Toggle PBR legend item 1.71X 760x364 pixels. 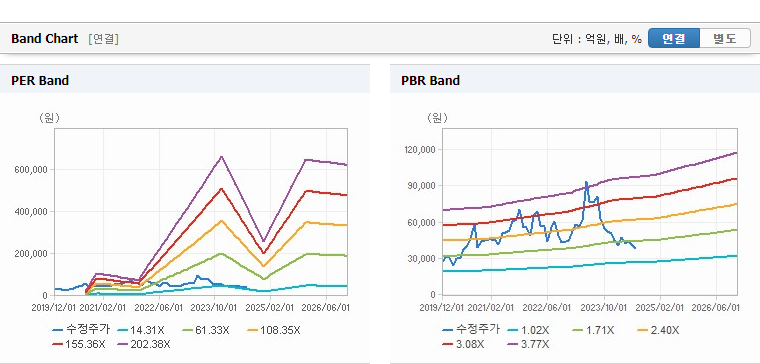pyautogui.click(x=593, y=331)
